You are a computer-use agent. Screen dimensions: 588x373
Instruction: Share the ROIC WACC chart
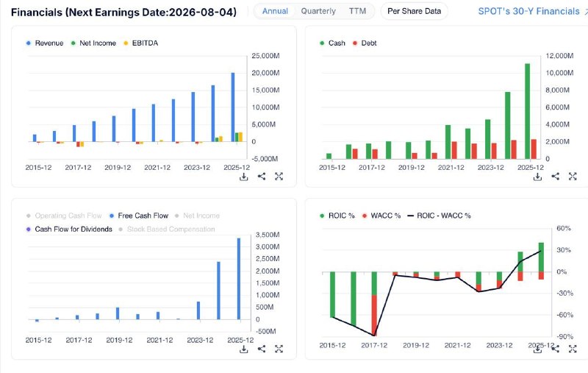(556, 349)
